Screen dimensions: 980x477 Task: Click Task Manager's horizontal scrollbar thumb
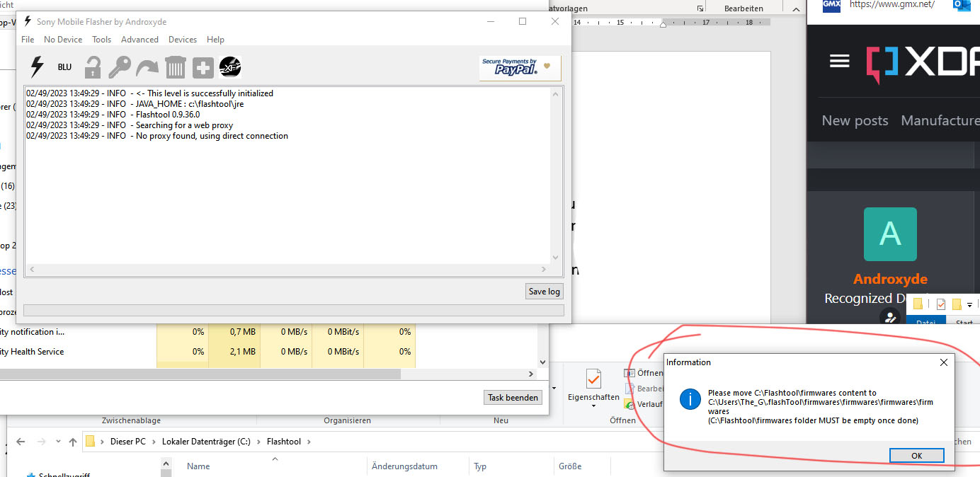coord(200,374)
